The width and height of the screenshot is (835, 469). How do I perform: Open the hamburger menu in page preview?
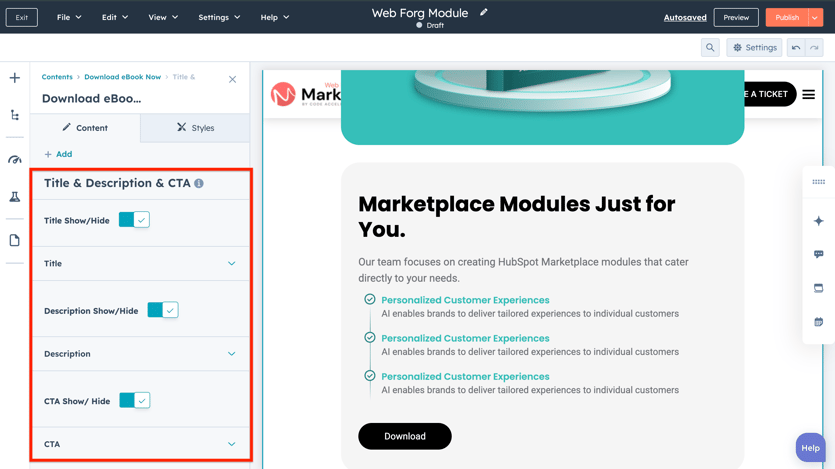808,95
